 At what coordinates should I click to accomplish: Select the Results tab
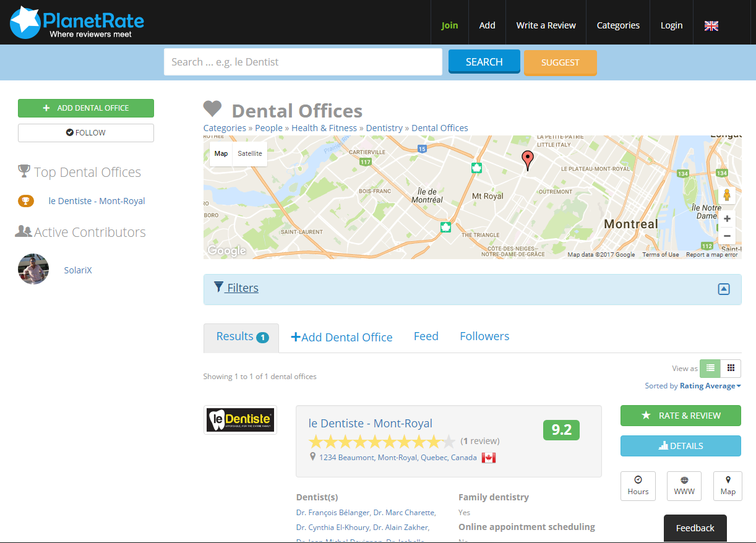241,338
